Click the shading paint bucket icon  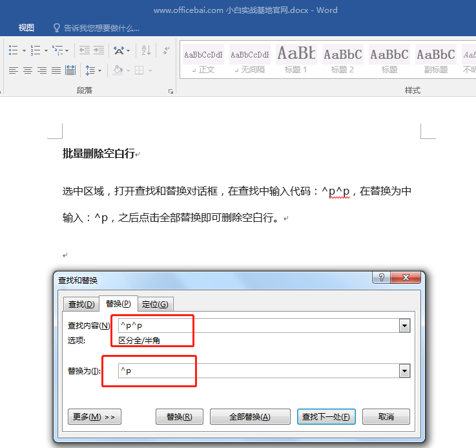[x=118, y=70]
